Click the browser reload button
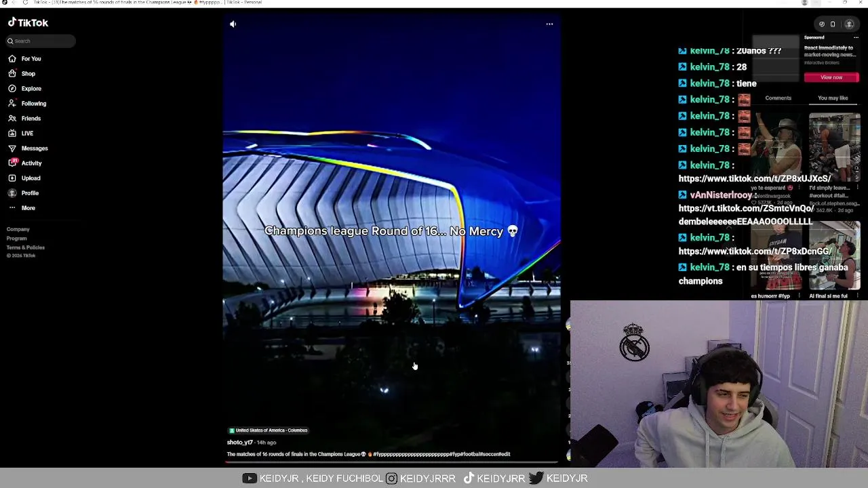Image resolution: width=868 pixels, height=488 pixels. click(25, 3)
